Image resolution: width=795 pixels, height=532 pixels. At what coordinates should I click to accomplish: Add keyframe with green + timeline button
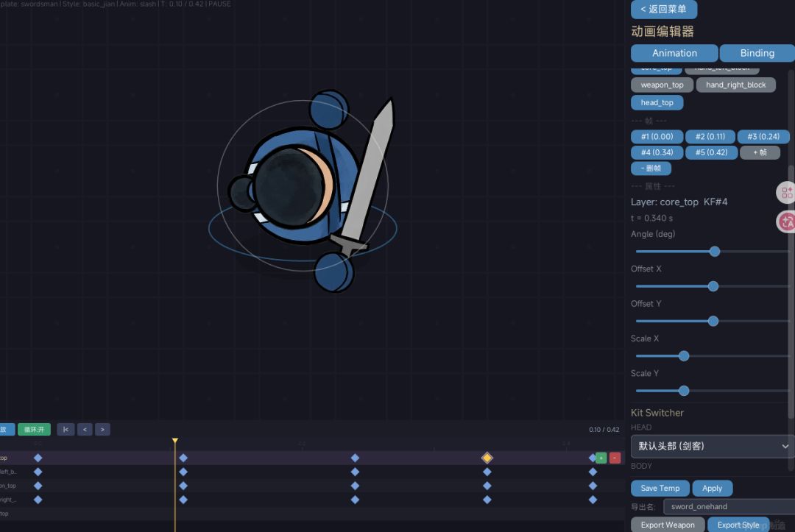coord(601,458)
